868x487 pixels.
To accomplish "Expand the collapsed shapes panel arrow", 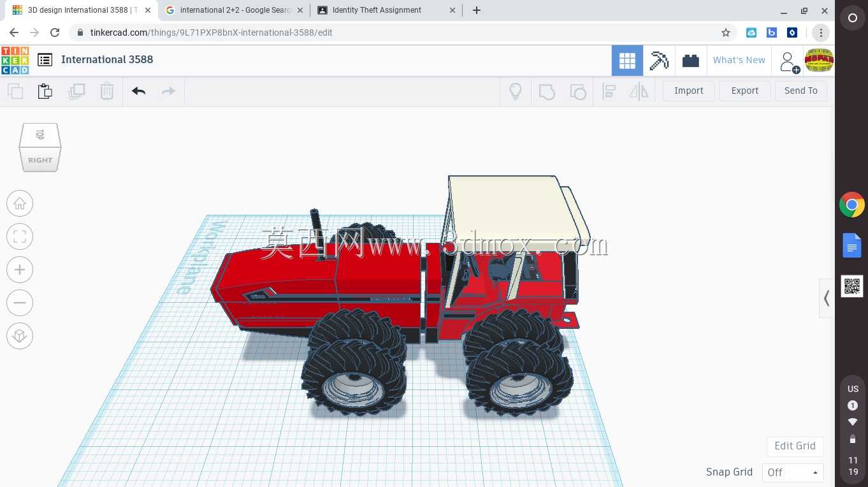I will click(x=827, y=298).
